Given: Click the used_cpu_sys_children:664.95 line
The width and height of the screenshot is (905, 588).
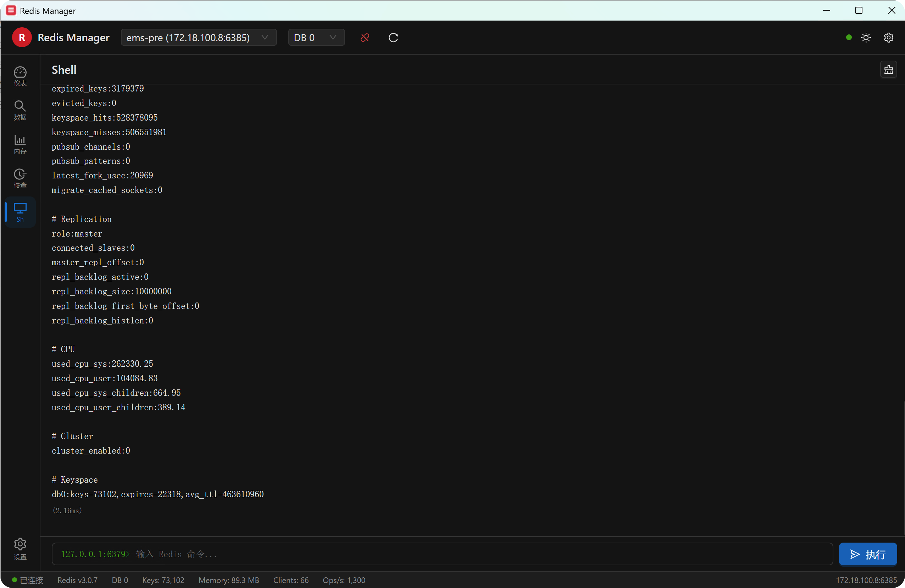Looking at the screenshot, I should (116, 393).
